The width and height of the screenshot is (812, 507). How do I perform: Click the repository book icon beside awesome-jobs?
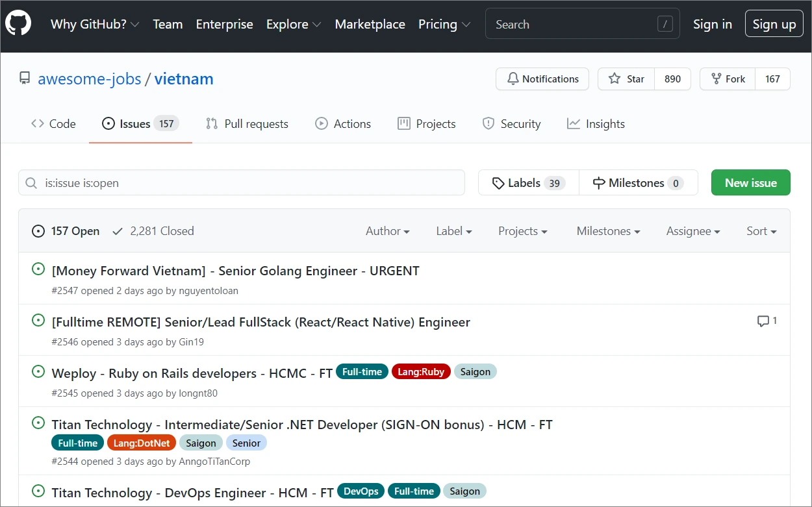click(x=25, y=79)
